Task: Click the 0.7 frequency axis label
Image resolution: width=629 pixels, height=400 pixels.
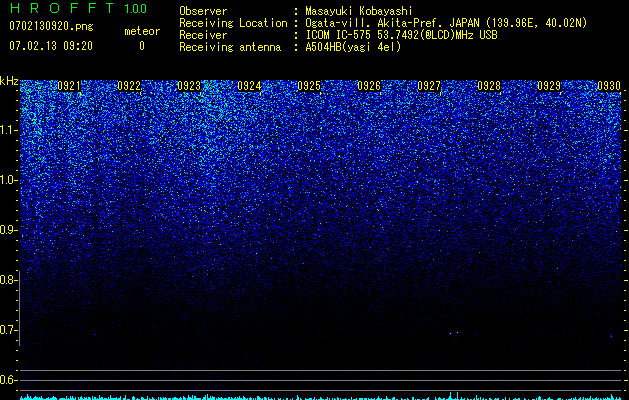Action: coord(7,330)
